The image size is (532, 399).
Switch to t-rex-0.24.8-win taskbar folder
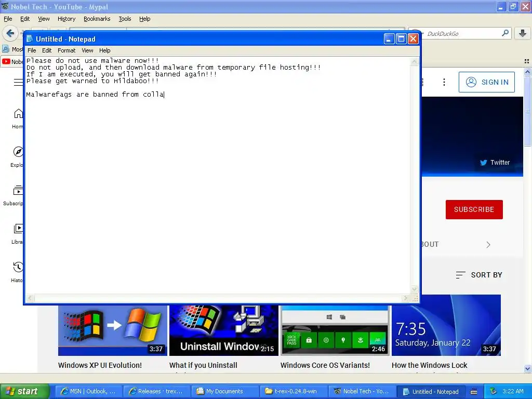292,391
